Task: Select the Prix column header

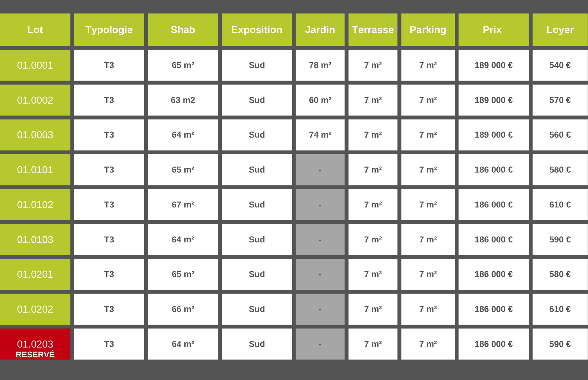Action: [x=493, y=30]
